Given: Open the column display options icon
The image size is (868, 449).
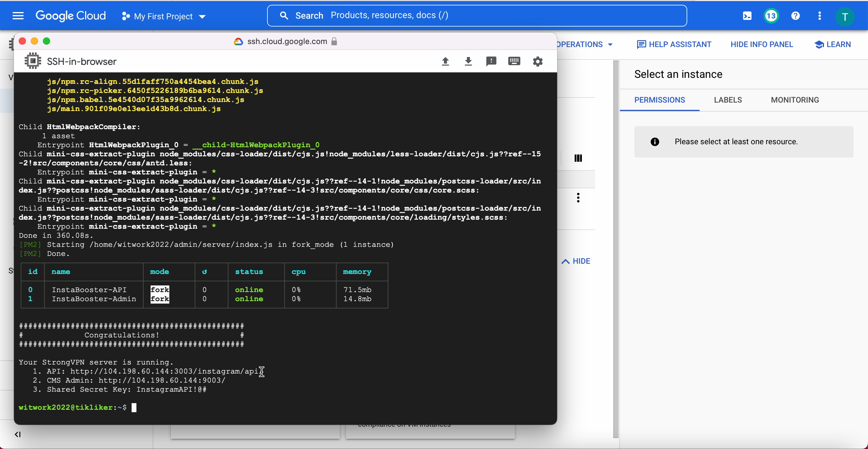Looking at the screenshot, I should click(x=578, y=158).
